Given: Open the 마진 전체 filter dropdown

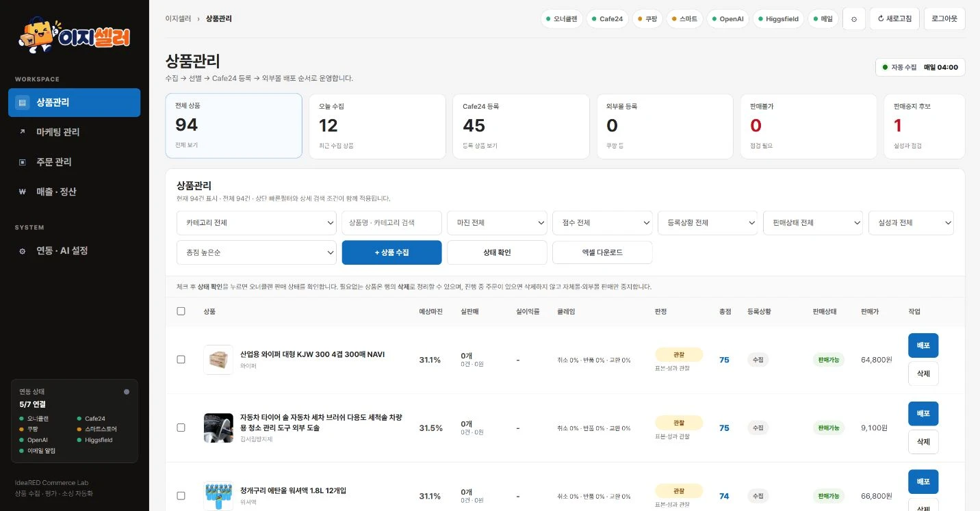Looking at the screenshot, I should click(497, 223).
